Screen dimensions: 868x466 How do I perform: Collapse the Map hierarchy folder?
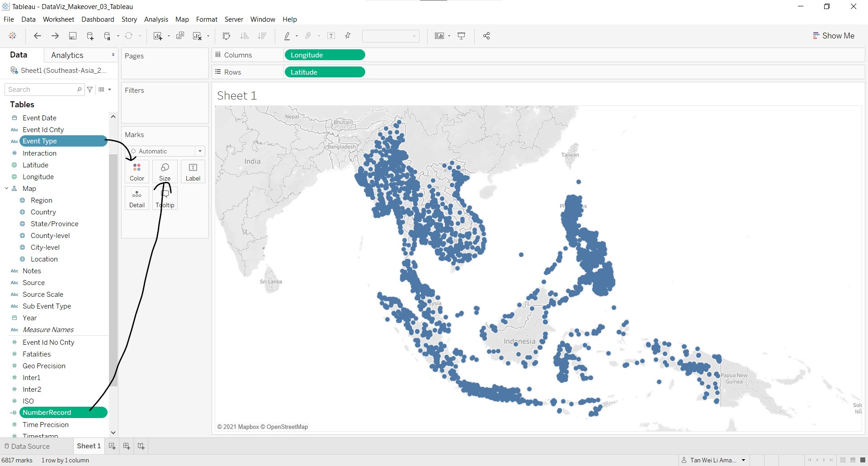pyautogui.click(x=7, y=189)
